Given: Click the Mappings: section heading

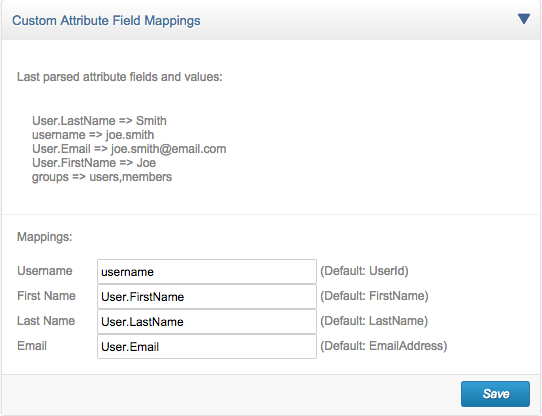Looking at the screenshot, I should (x=45, y=237).
